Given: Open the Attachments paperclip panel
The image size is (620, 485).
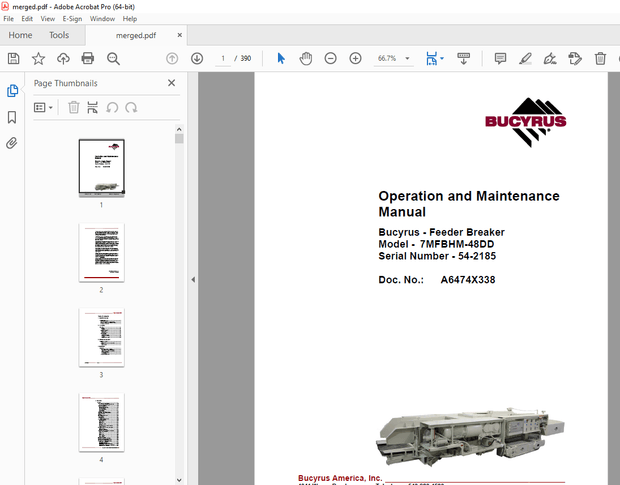Looking at the screenshot, I should click(12, 143).
